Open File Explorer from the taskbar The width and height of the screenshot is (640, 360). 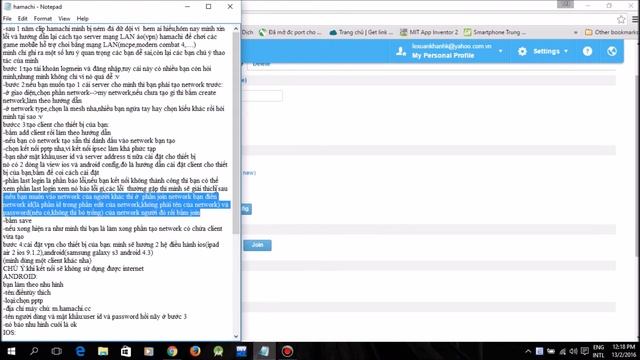coord(103,351)
